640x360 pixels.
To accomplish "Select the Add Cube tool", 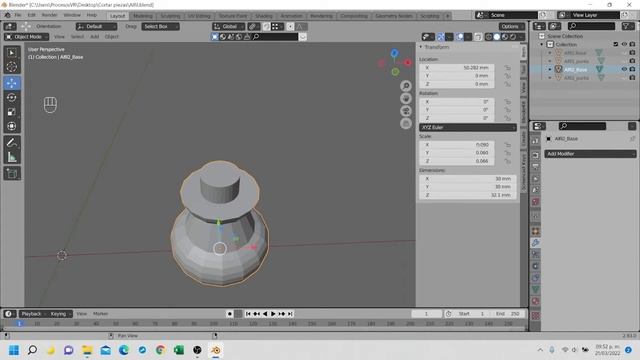I will click(12, 173).
